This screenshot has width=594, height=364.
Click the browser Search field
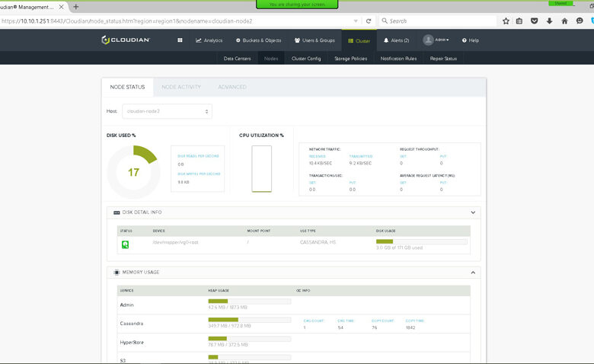click(x=438, y=21)
